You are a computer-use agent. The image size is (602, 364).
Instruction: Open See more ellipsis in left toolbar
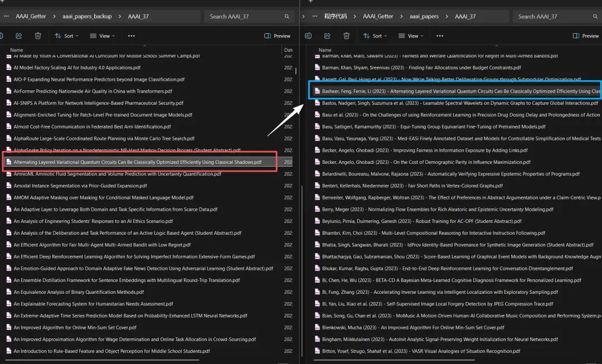tap(132, 36)
